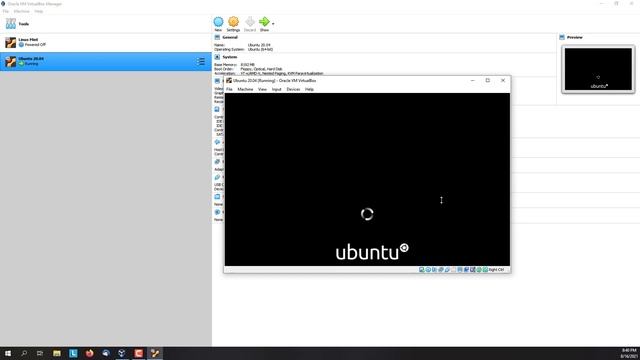The image size is (640, 360).
Task: Click the Right Ctrl host key indicator
Action: coord(496,270)
